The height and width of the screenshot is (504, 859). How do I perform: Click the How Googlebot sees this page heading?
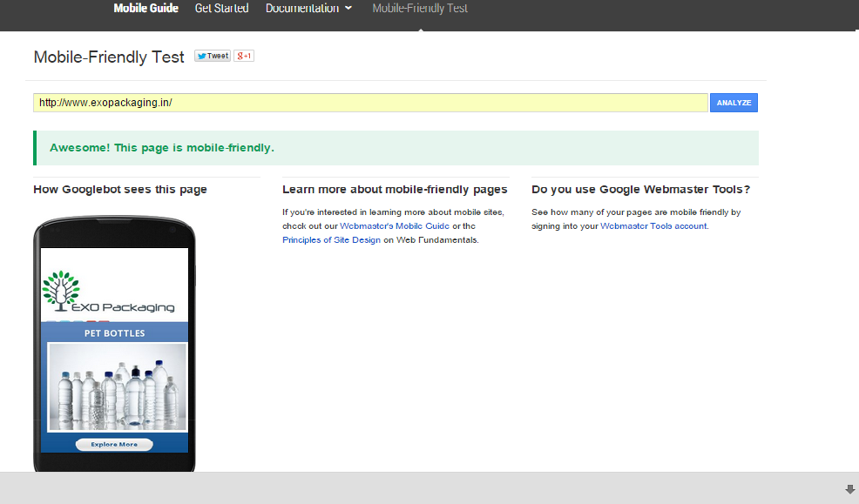pyautogui.click(x=120, y=190)
